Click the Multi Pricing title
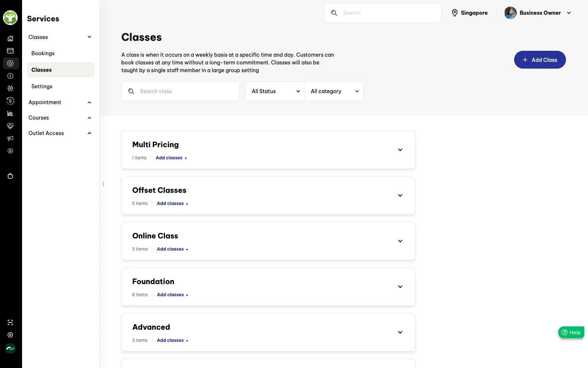Viewport: 588px width, 368px height. tap(155, 145)
